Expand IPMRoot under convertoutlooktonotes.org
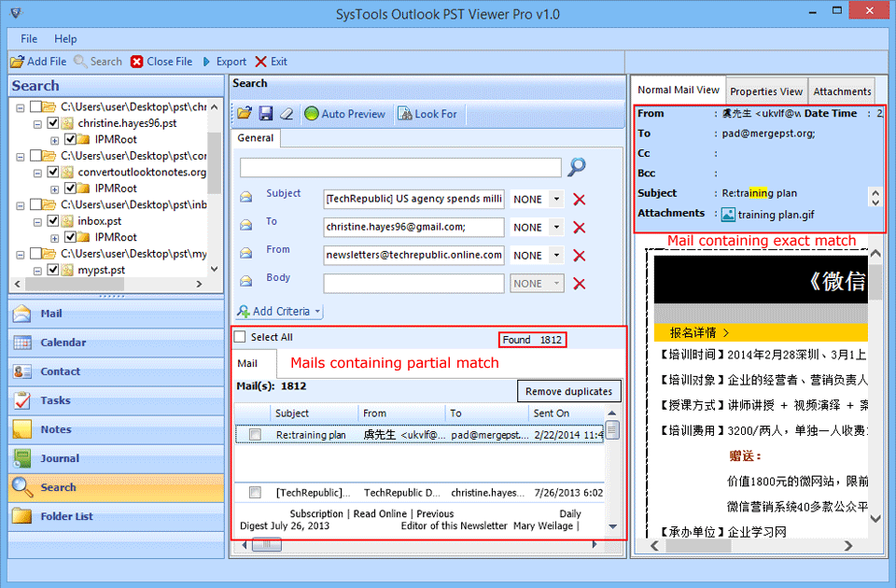 [54, 189]
